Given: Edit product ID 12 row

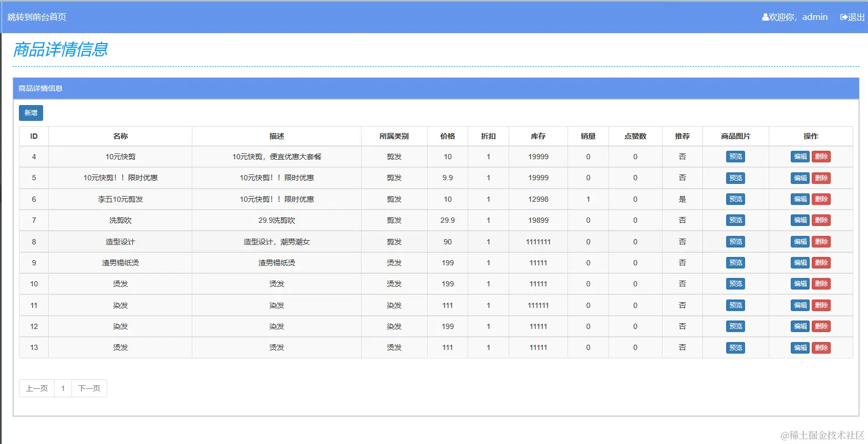Looking at the screenshot, I should point(800,326).
